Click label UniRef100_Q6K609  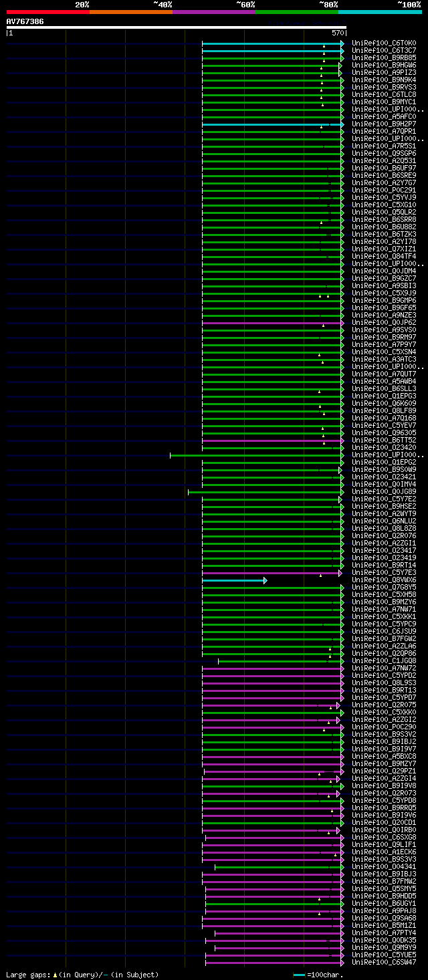pyautogui.click(x=384, y=404)
